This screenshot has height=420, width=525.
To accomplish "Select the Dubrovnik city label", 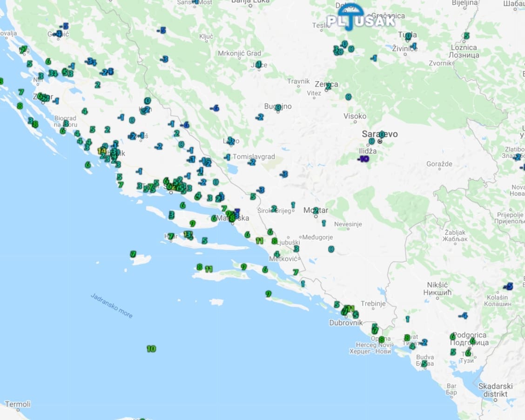I will tap(345, 322).
